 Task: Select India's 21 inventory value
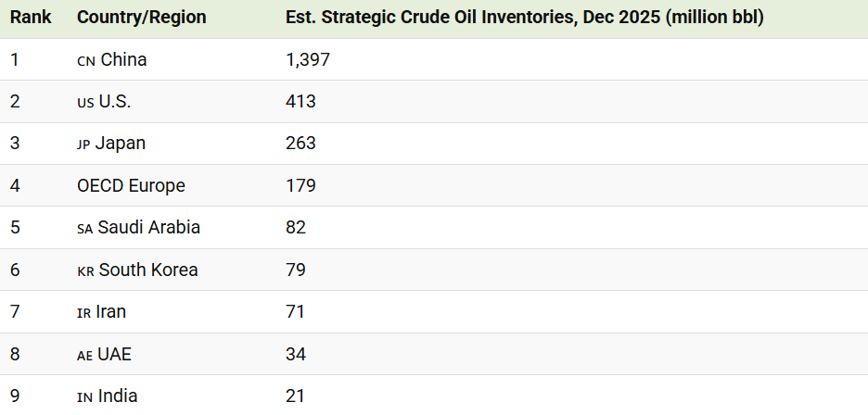tap(295, 396)
